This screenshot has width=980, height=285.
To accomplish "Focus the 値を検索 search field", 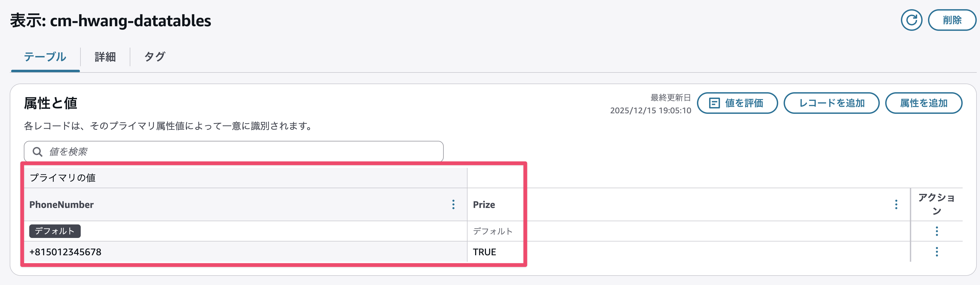I will pos(244,152).
